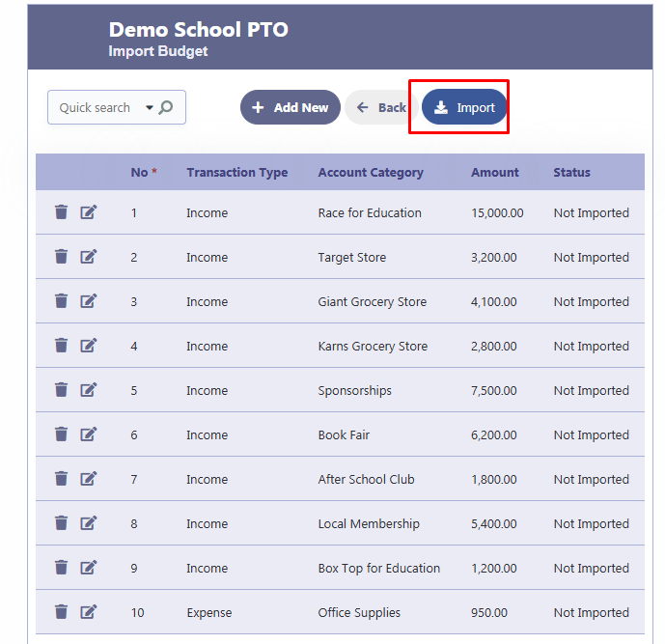Go Back to the previous page

point(381,107)
